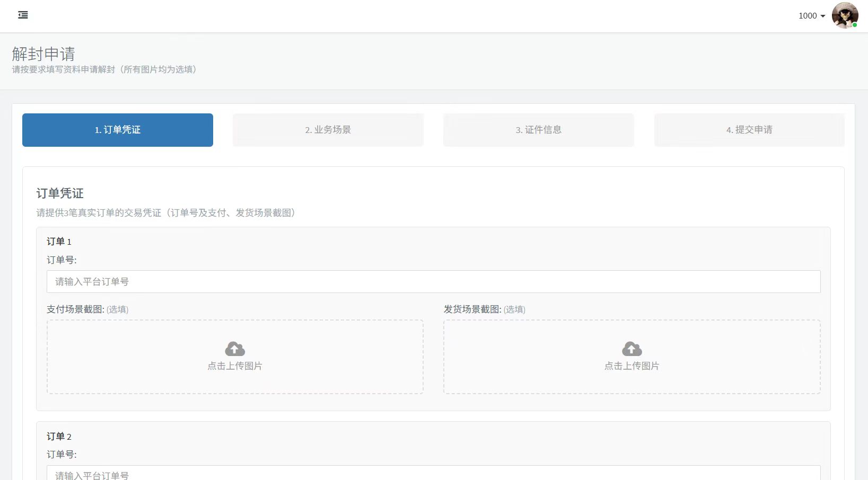Click the 解封申请 page title
Screen dimensions: 868x480
tap(43, 54)
